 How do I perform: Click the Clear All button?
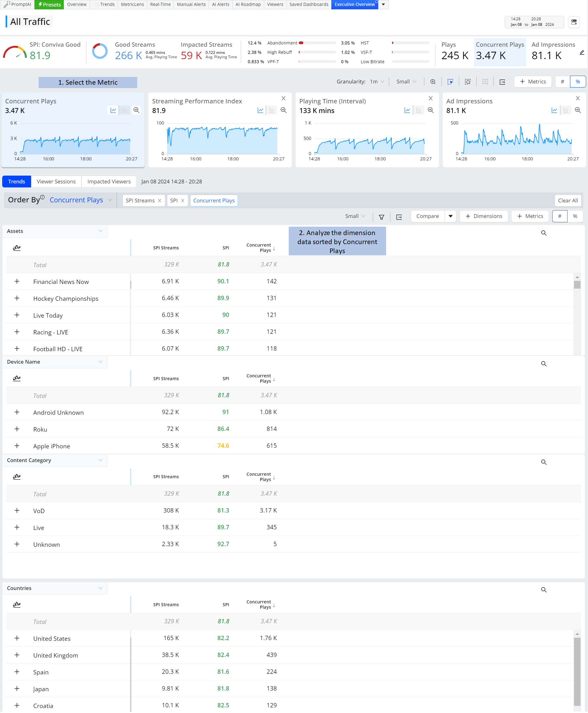click(x=568, y=201)
